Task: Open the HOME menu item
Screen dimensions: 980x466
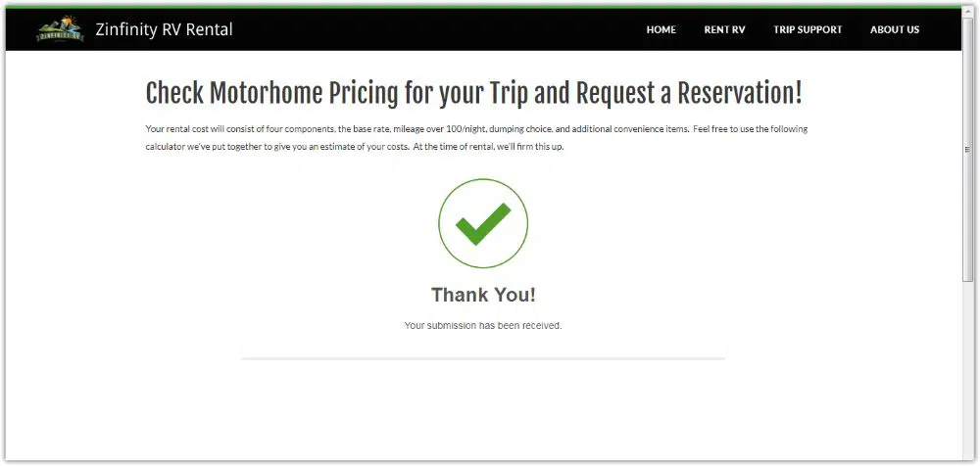Action: click(661, 29)
